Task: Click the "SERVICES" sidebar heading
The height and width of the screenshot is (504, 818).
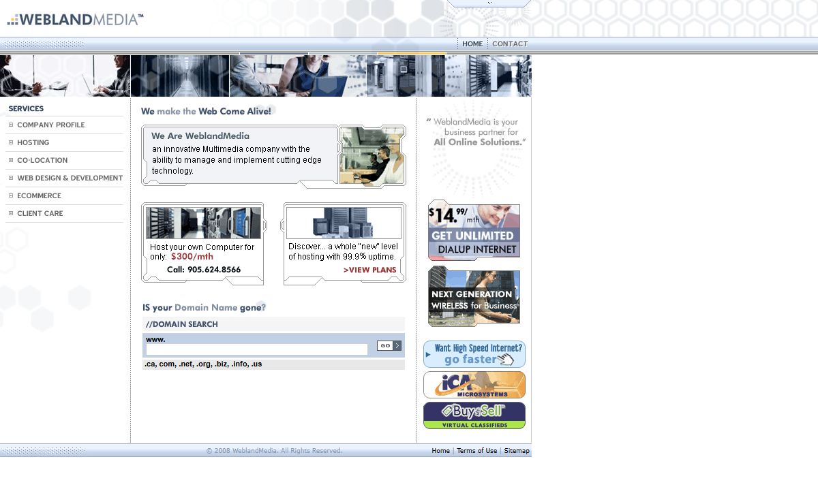Action: pos(26,108)
